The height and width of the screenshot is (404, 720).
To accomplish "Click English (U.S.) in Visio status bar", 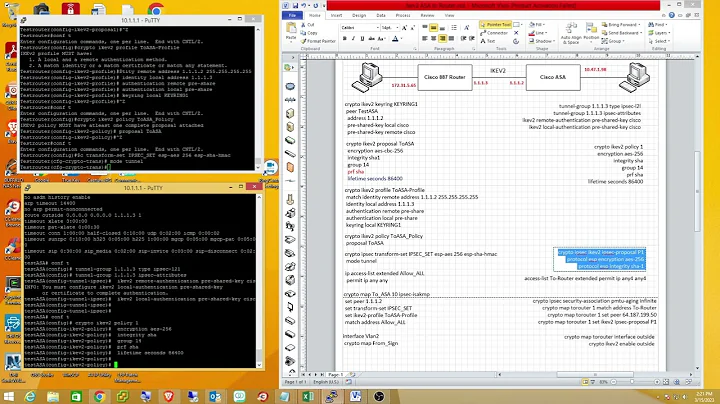I will click(x=326, y=382).
